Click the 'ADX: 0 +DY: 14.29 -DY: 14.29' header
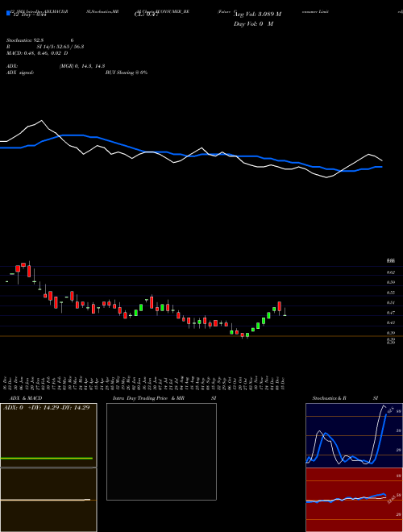 47,408
